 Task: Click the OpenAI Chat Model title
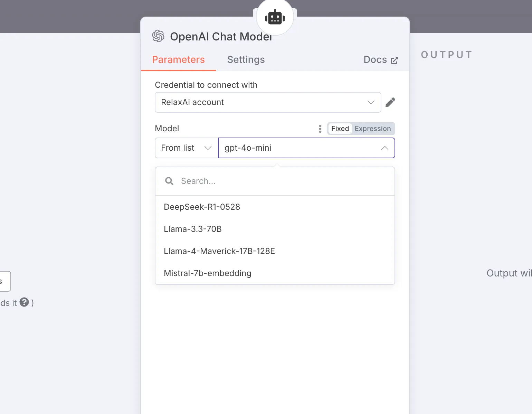tap(221, 36)
